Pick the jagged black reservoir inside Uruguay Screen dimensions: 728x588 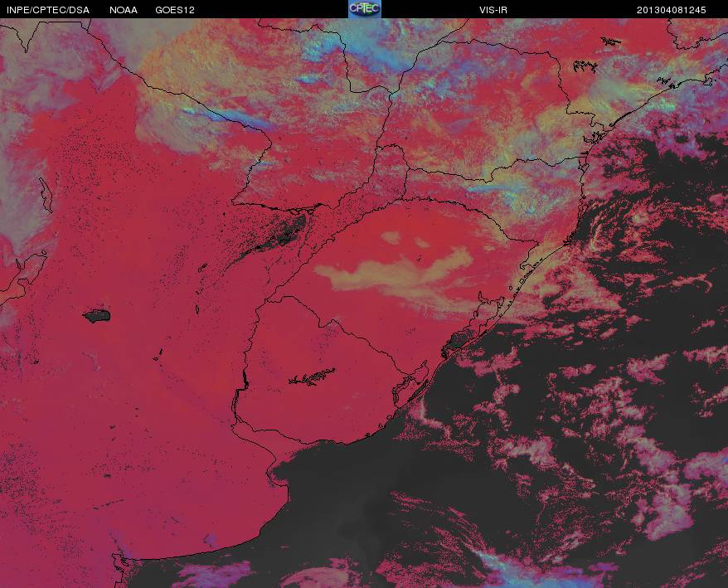coord(312,377)
